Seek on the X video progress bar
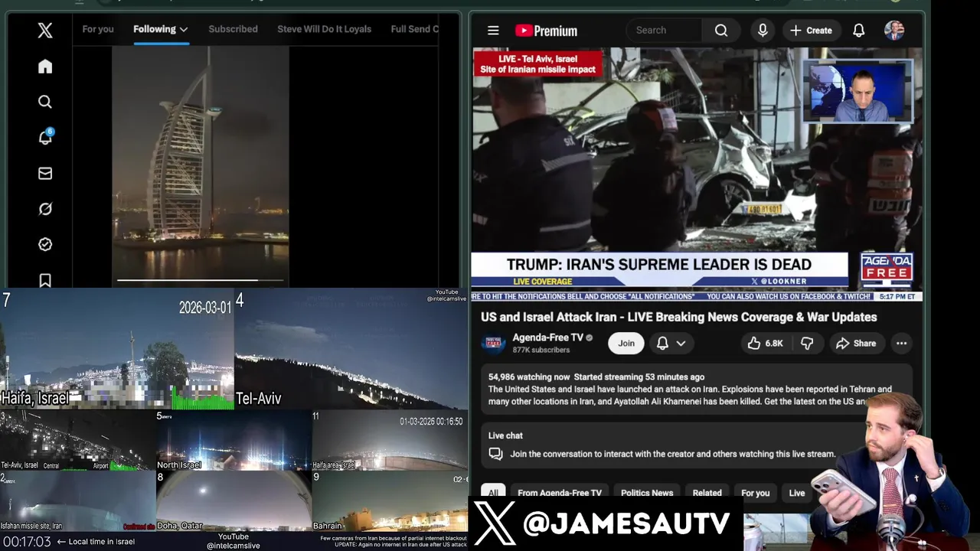Viewport: 980px width, 551px height. click(201, 281)
